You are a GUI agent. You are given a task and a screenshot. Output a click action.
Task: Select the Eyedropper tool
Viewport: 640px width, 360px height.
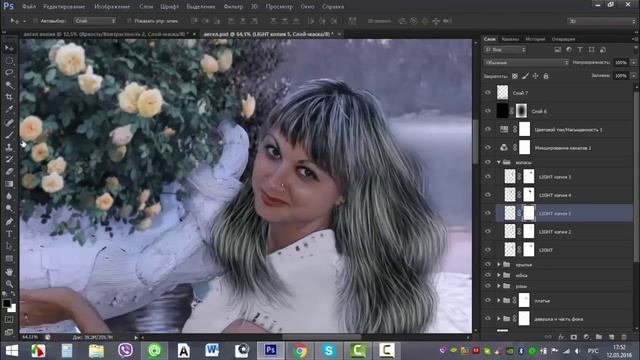pos(9,109)
